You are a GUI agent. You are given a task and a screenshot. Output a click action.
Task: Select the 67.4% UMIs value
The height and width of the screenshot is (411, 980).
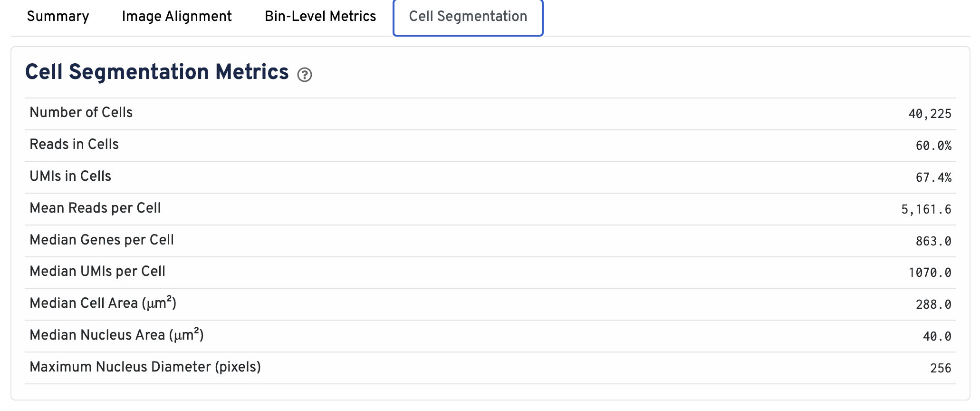(933, 178)
